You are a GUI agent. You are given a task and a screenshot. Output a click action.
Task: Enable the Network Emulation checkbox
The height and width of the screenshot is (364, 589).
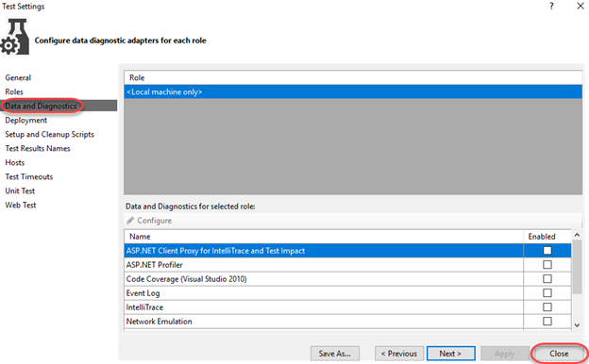click(547, 322)
